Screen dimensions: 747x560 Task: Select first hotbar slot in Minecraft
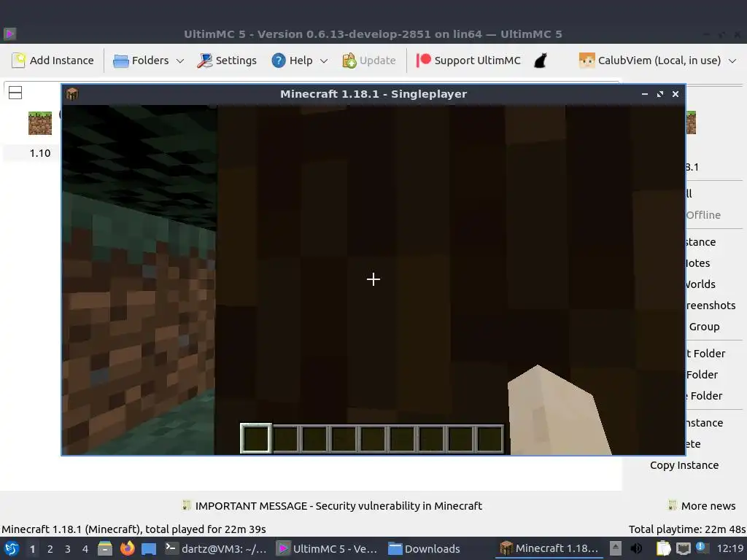tap(256, 438)
